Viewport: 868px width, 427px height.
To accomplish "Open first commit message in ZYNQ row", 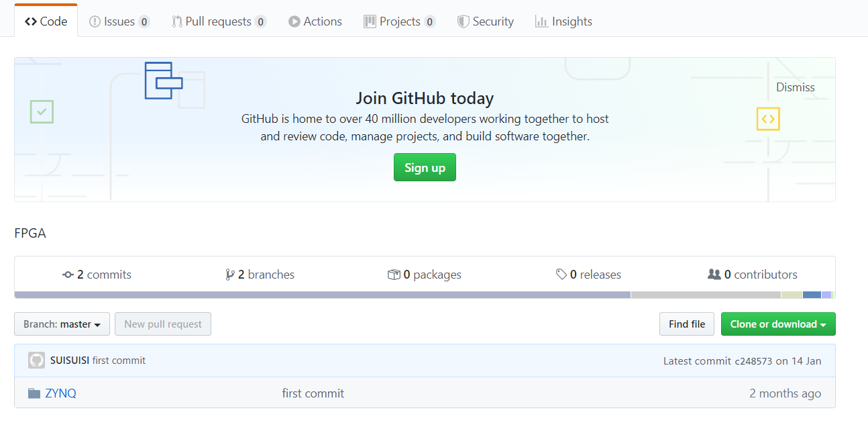I will 313,393.
